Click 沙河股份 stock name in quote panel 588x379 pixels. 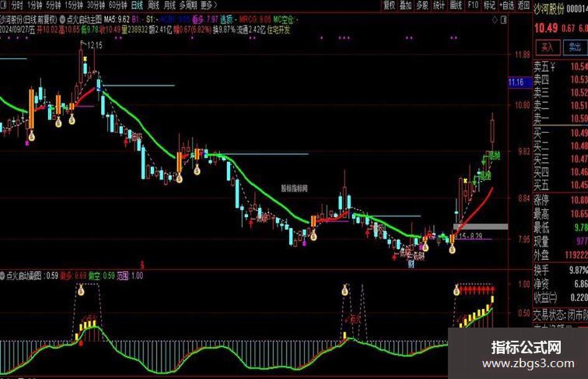coord(548,9)
